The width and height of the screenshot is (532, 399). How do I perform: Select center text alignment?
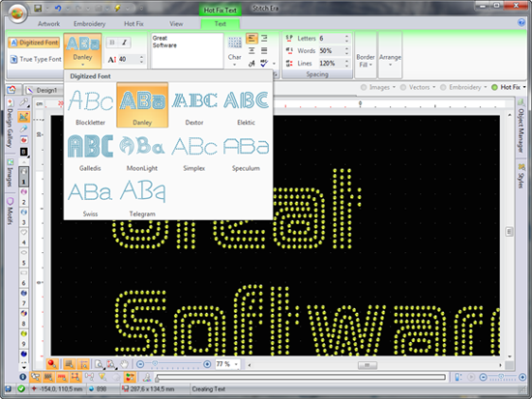pos(251,51)
